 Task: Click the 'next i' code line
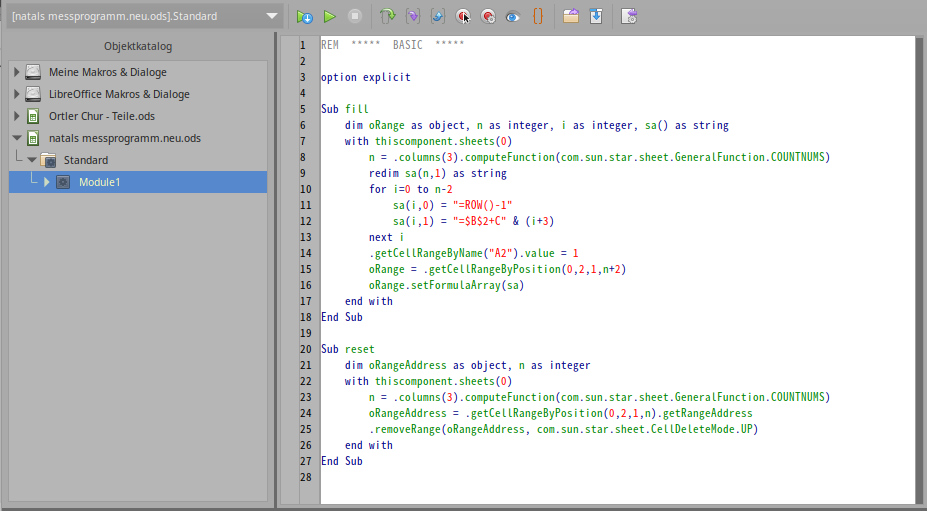tap(387, 237)
